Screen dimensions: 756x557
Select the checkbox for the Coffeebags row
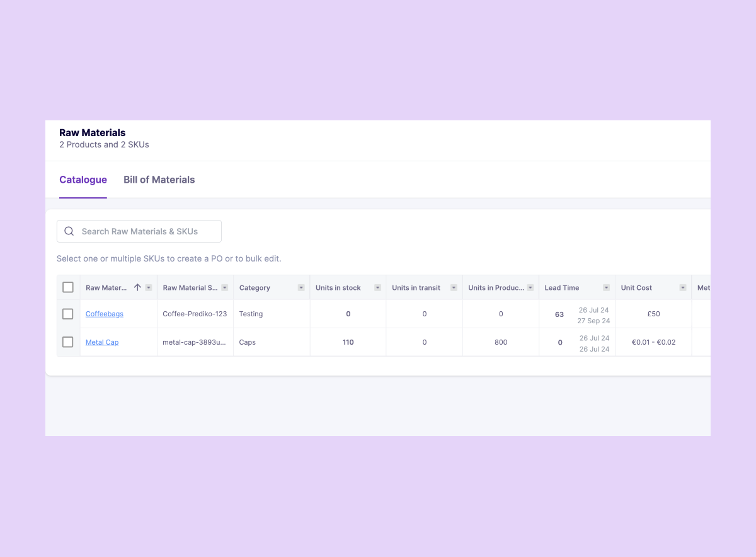click(x=68, y=313)
